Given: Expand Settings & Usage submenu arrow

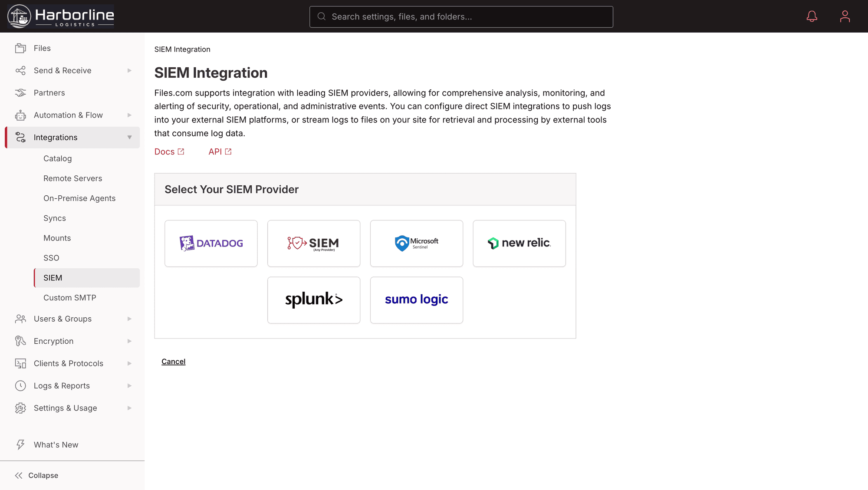Looking at the screenshot, I should 129,408.
